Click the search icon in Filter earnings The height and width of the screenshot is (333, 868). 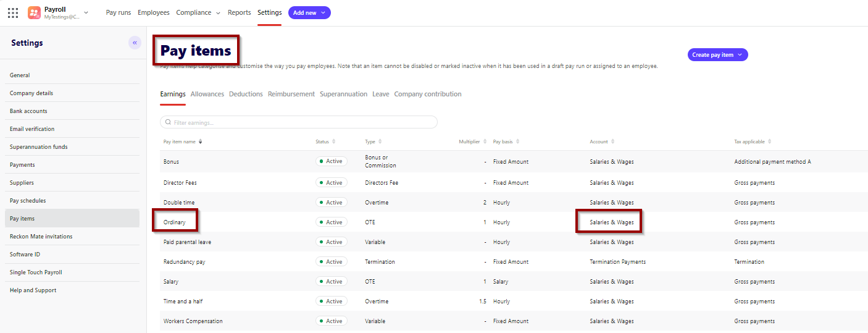tap(168, 122)
